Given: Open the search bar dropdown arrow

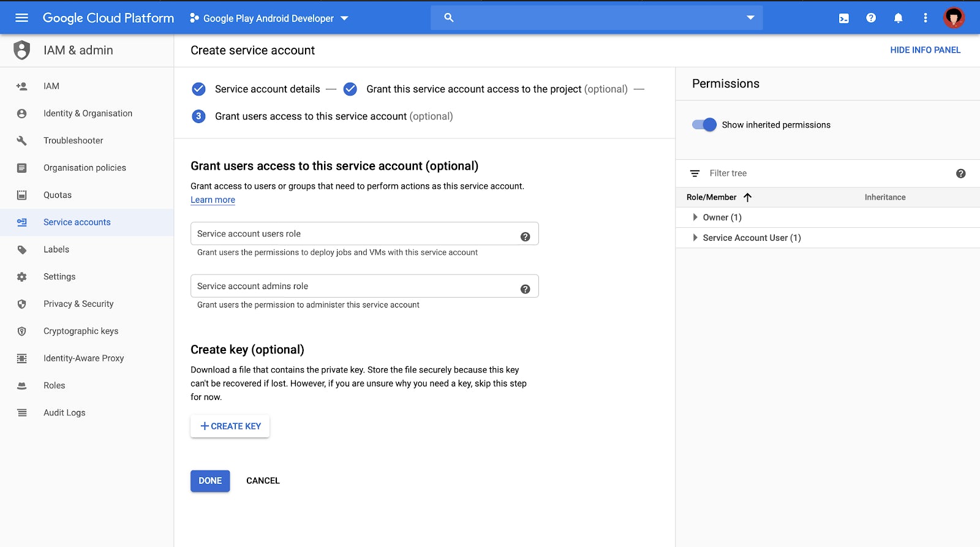Looking at the screenshot, I should [750, 18].
